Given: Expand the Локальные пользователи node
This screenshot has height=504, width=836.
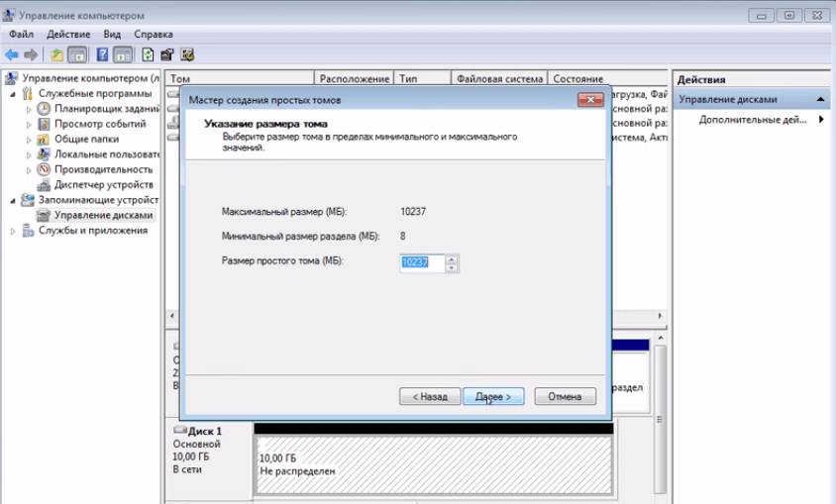Looking at the screenshot, I should point(29,155).
